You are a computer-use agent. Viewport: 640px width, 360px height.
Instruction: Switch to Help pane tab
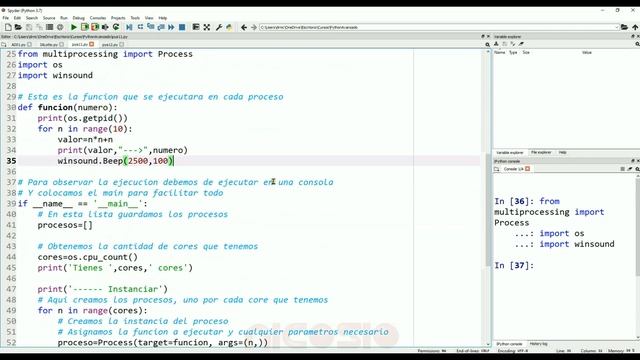[562, 152]
